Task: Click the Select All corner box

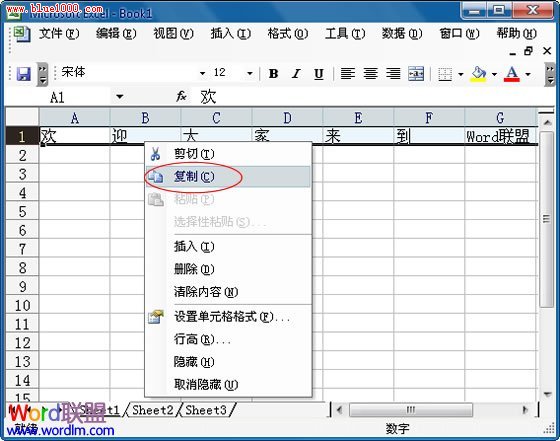Action: [x=22, y=117]
